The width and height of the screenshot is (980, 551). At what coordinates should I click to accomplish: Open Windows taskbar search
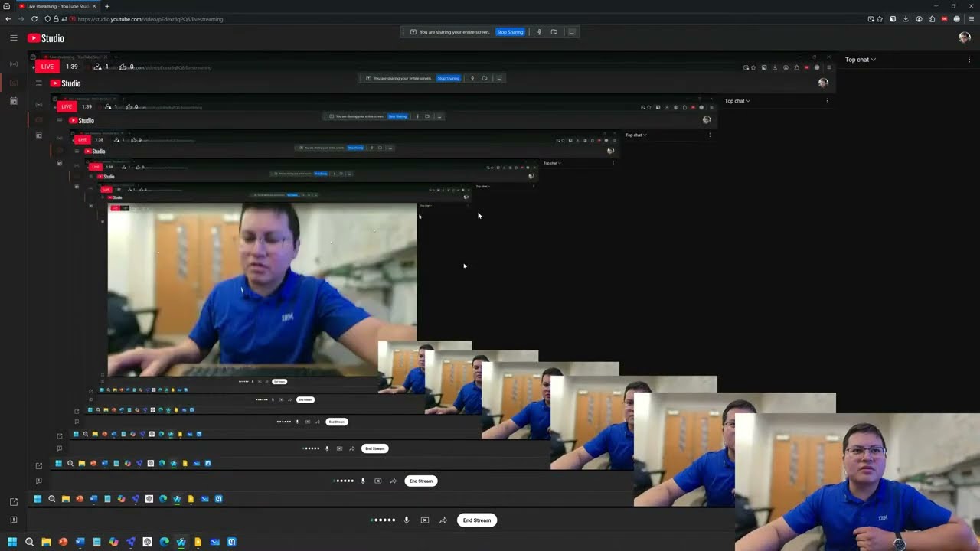pos(29,543)
